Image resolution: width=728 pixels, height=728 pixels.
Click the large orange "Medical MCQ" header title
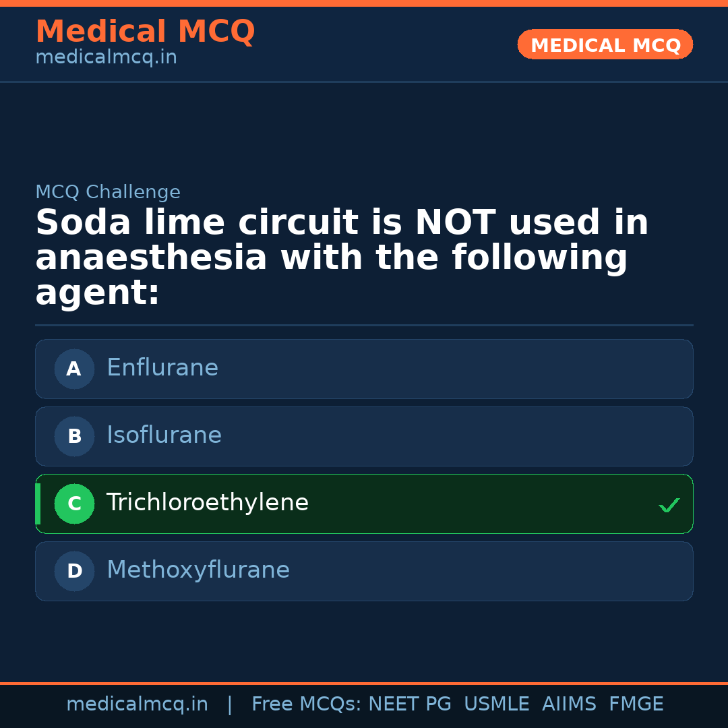click(x=145, y=32)
